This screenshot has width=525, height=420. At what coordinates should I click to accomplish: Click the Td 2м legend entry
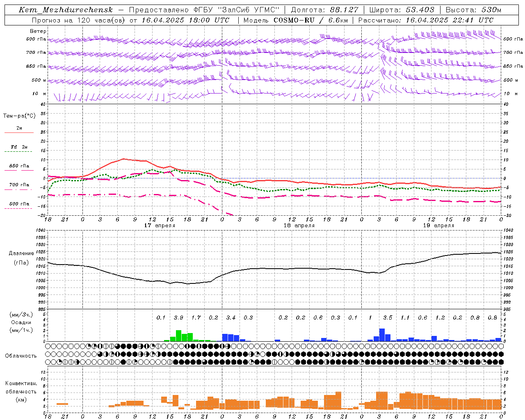[19, 147]
